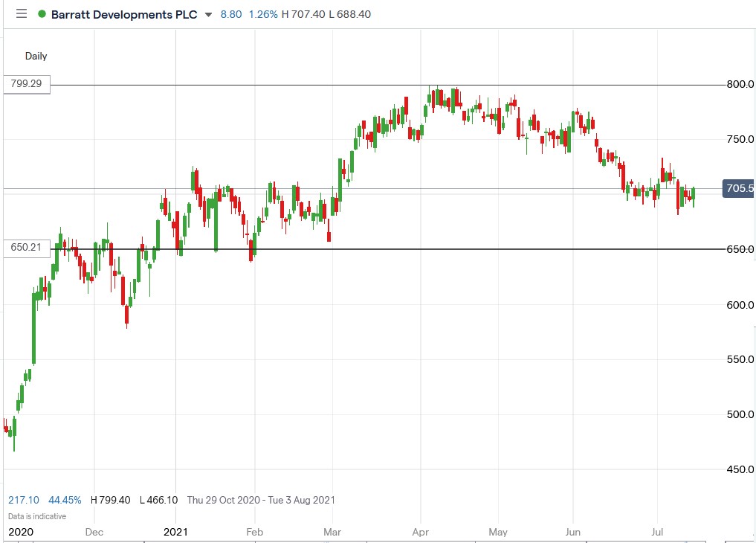Click the 44.45% period change statistic
Screen dimensions: 756x543
65,500
